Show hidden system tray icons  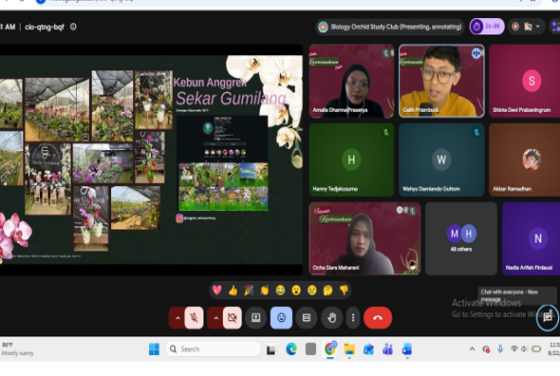coord(472,349)
